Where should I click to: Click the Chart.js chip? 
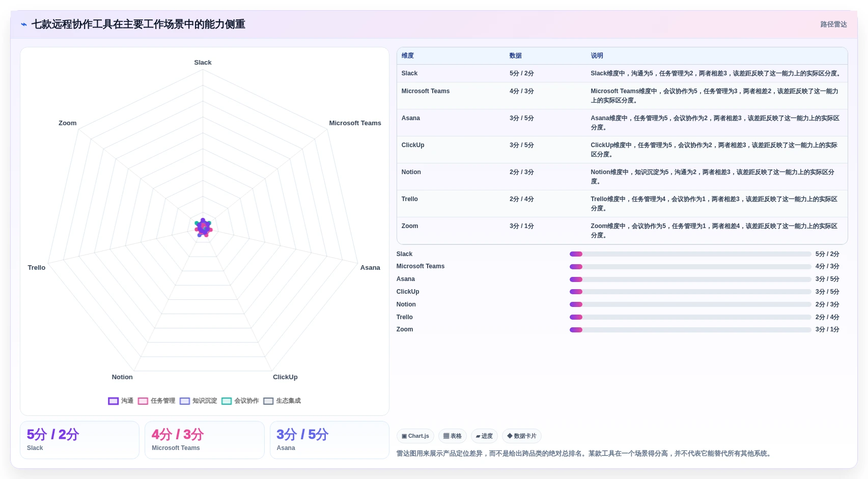tap(415, 436)
